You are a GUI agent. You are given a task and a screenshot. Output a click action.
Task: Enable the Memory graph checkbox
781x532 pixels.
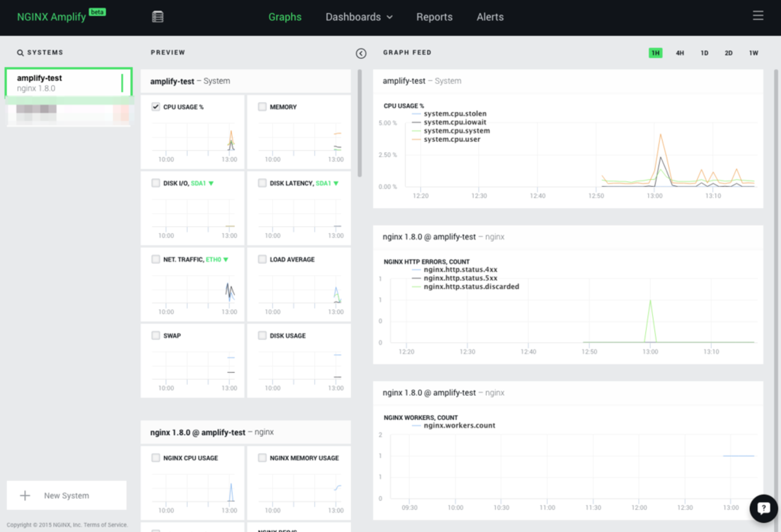point(262,107)
